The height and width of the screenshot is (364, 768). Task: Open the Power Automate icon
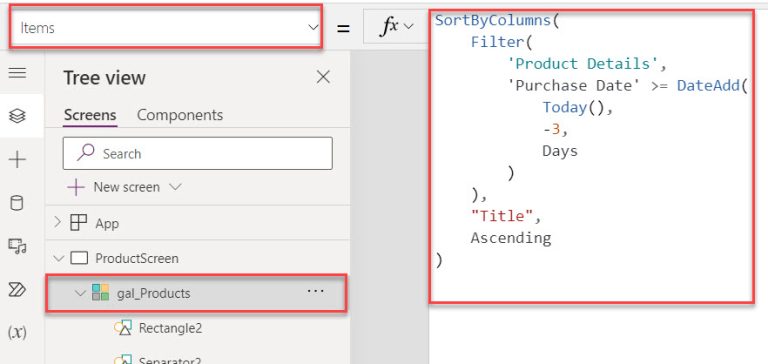(17, 290)
